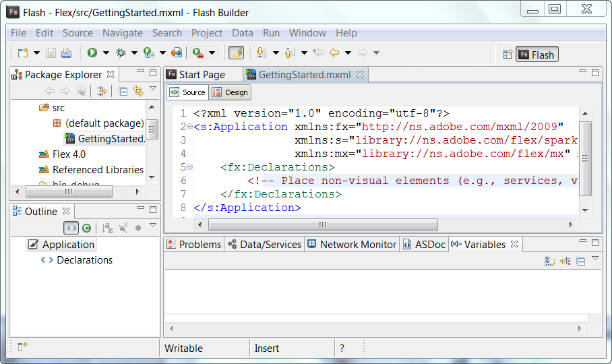Select GettingStarted file in Package Explorer
Viewport: 612px width, 364px height.
click(104, 138)
